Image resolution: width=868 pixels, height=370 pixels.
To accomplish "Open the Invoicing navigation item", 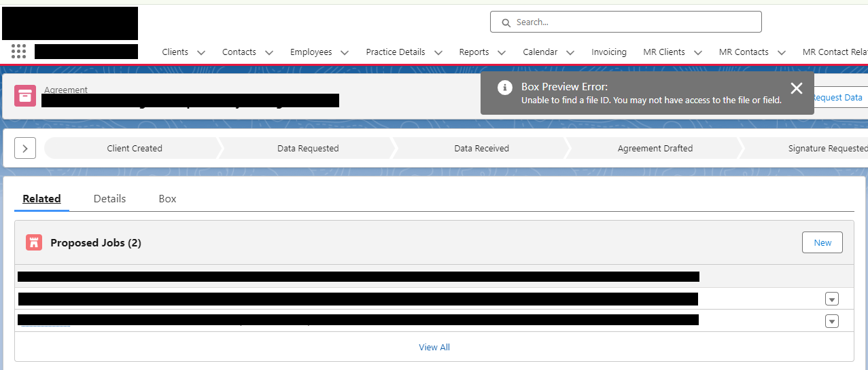I will [608, 52].
